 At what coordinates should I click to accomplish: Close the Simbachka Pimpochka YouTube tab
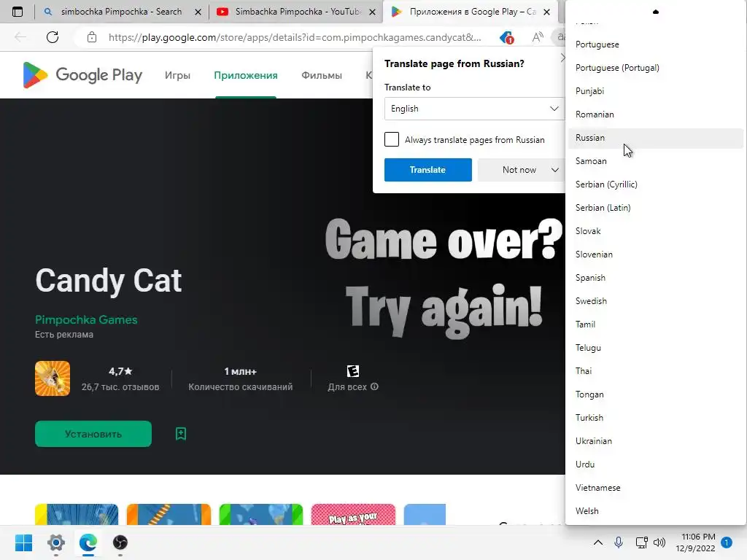[x=373, y=12]
